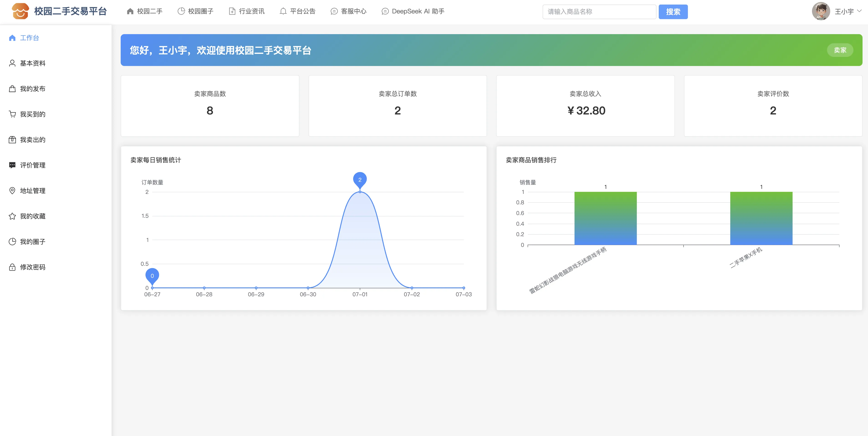Click the person icon for 基本资料

(13, 63)
